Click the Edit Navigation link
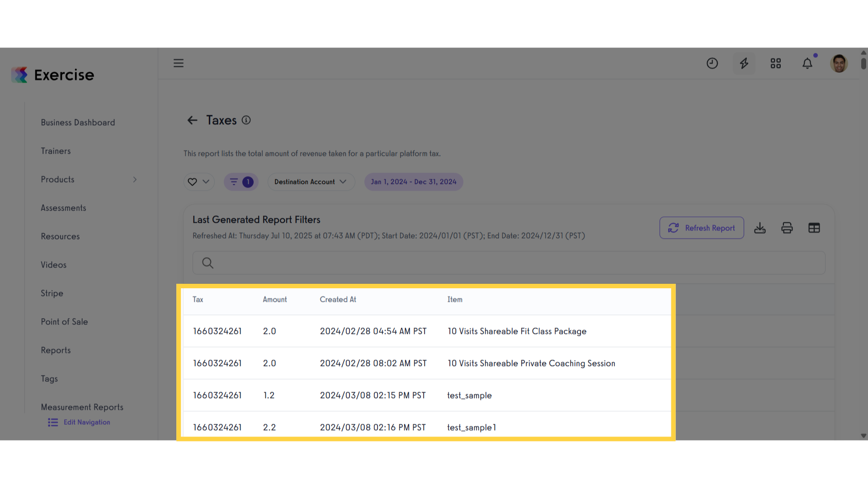 tap(79, 422)
